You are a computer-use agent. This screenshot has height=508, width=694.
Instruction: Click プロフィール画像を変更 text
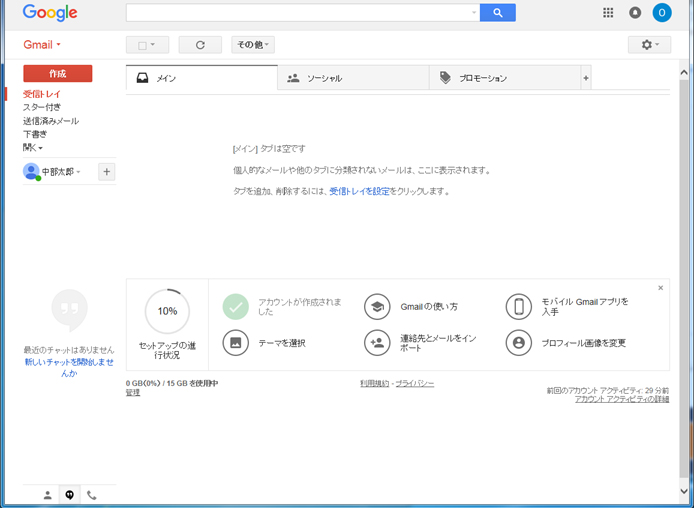(584, 343)
